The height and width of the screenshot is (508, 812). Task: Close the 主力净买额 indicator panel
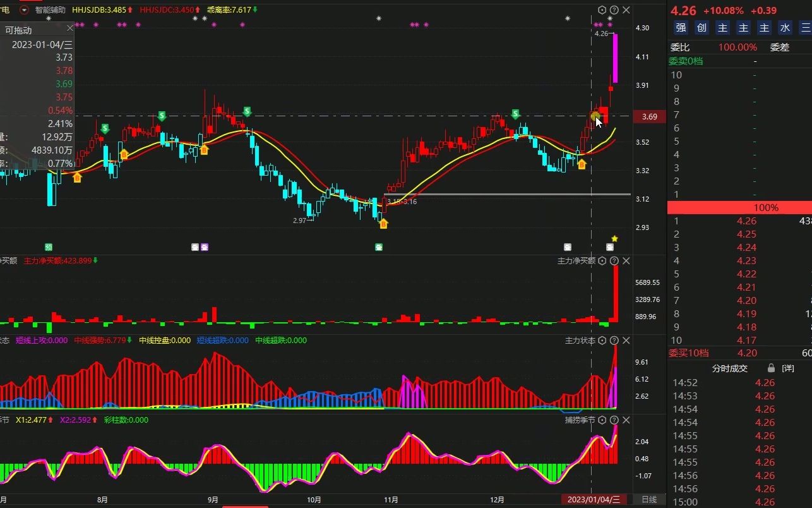click(x=626, y=261)
